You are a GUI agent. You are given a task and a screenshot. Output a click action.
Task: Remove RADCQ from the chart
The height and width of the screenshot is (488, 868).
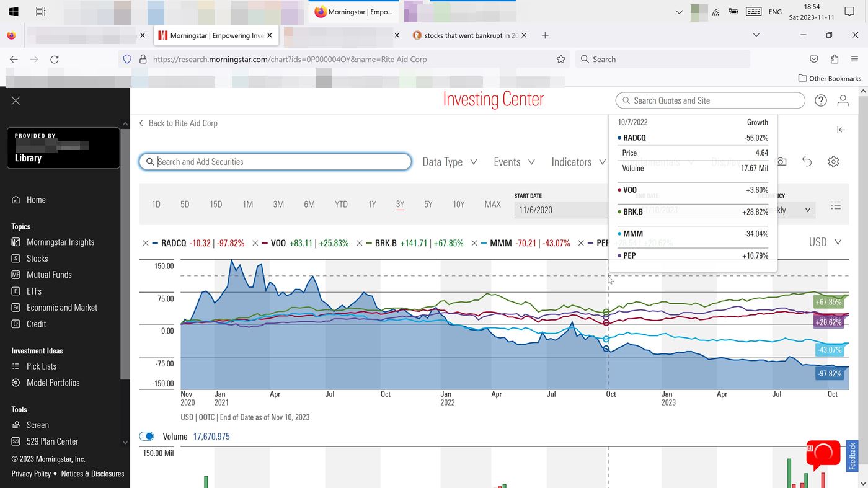146,243
